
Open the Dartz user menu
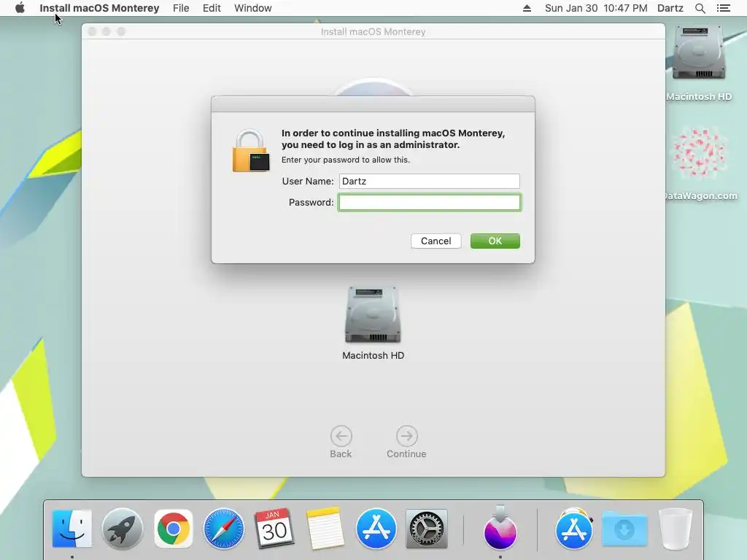point(670,8)
